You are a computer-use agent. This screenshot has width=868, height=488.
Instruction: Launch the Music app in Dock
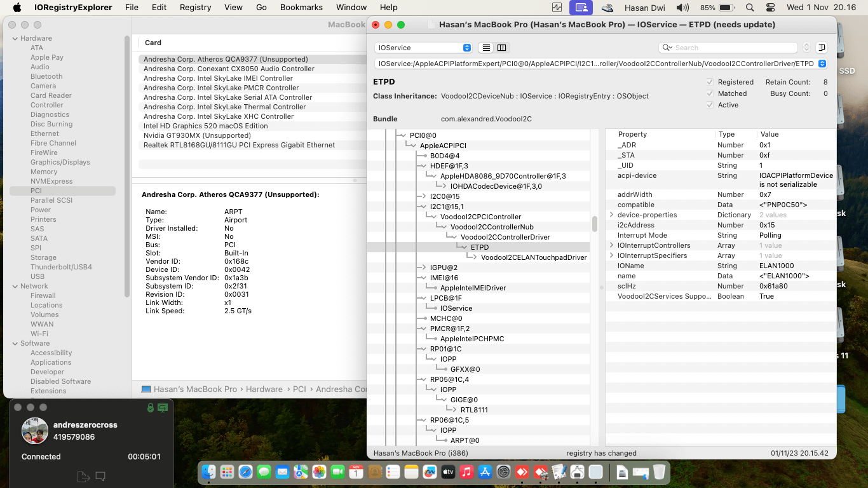coord(466,472)
